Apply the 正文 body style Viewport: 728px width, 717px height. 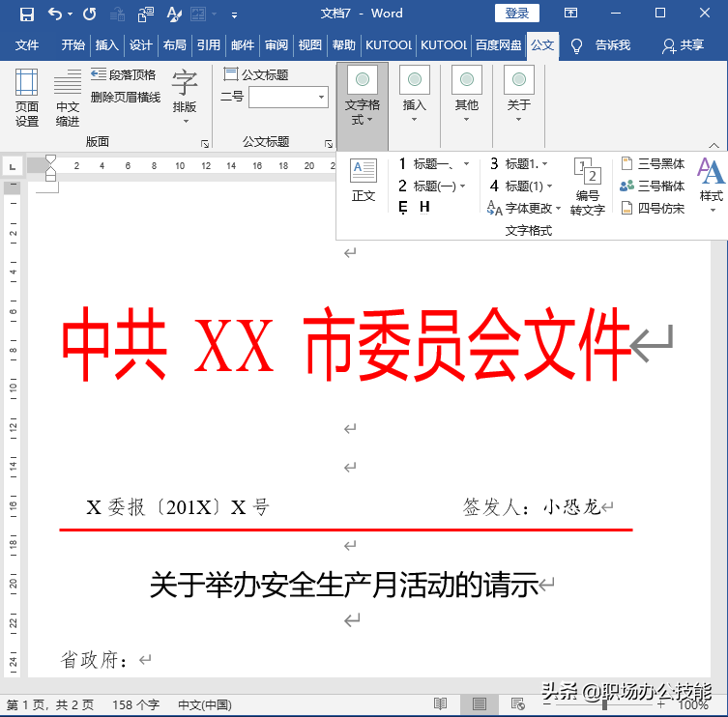click(364, 181)
